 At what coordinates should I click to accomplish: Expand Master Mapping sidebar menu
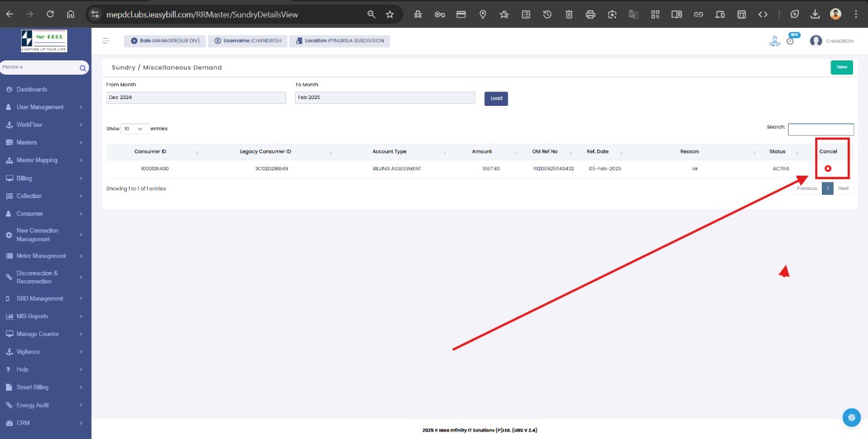[x=45, y=160]
